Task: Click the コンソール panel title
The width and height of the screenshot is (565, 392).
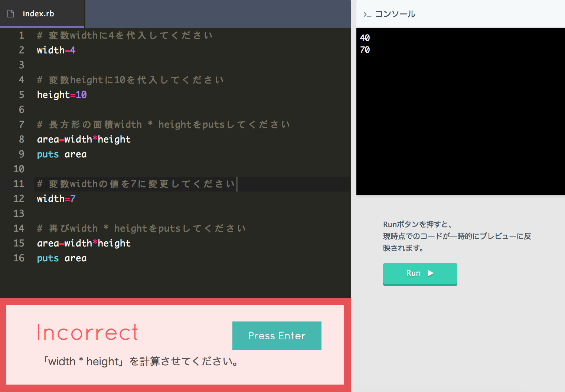Action: [395, 14]
